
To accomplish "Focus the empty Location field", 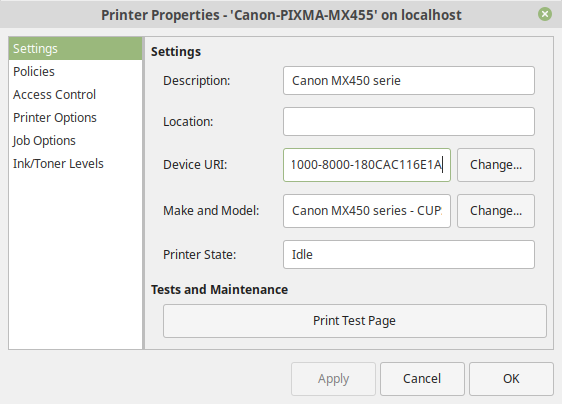I will [x=409, y=122].
